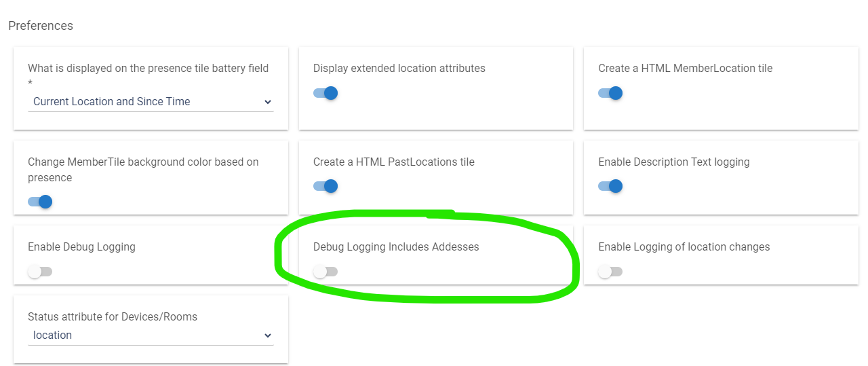The height and width of the screenshot is (366, 868).
Task: Click 'Create a HTML PastLocations tile' label text
Action: 393,162
